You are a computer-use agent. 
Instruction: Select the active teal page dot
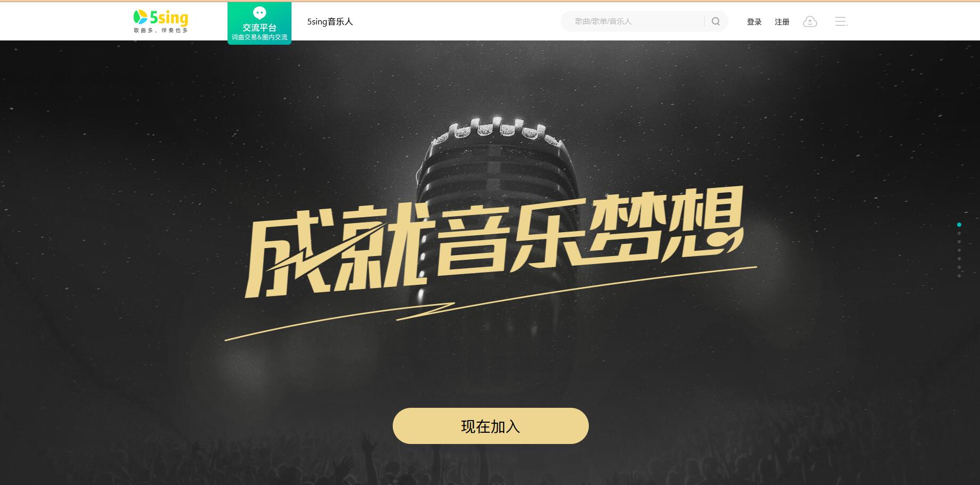click(959, 225)
